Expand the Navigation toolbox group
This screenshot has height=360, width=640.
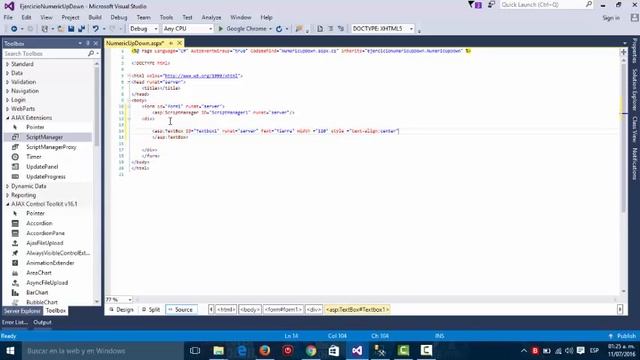(x=7, y=91)
